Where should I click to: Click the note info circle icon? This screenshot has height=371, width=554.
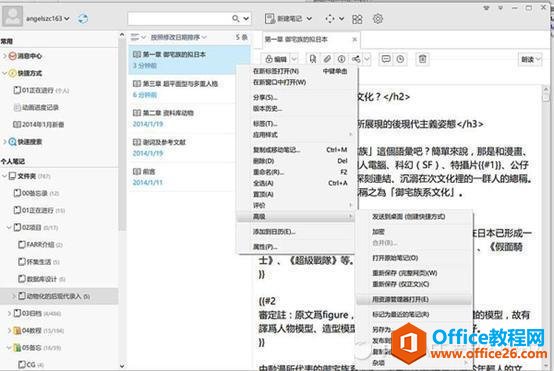pos(341,59)
